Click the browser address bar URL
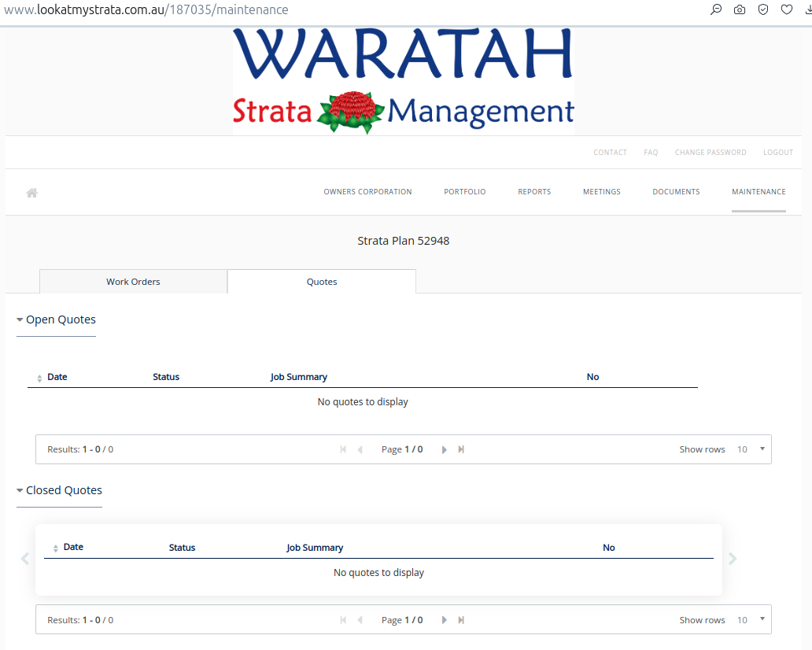The width and height of the screenshot is (812, 650). 146,9
